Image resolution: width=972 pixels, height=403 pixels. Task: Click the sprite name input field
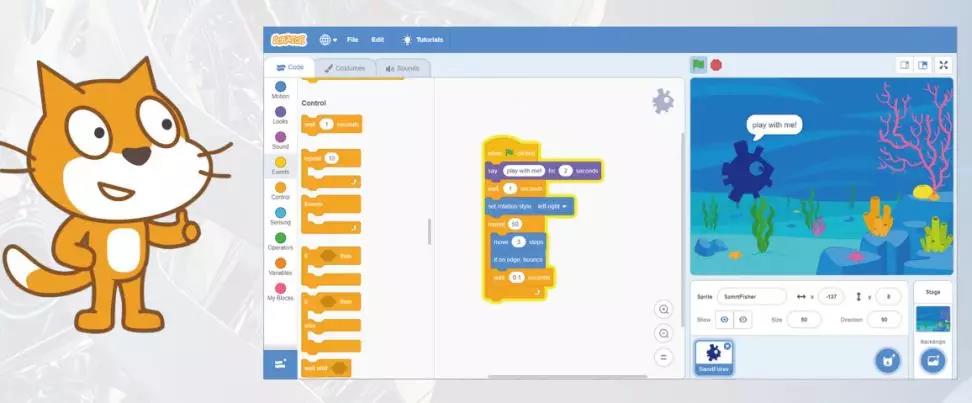(751, 297)
